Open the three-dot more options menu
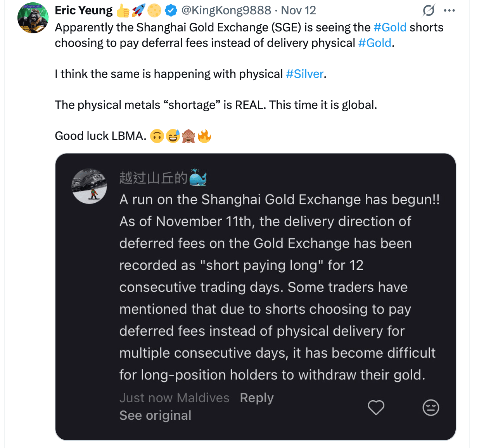491x448 pixels. (x=449, y=10)
